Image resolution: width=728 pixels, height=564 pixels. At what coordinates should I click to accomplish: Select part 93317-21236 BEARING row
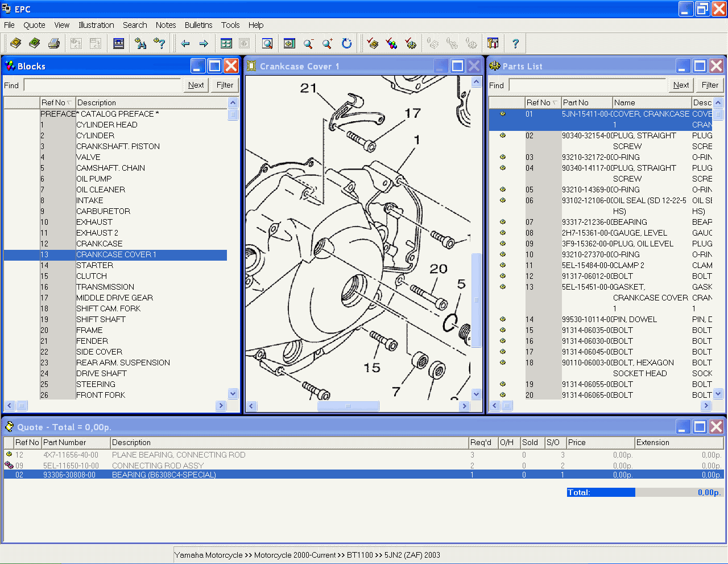(601, 222)
